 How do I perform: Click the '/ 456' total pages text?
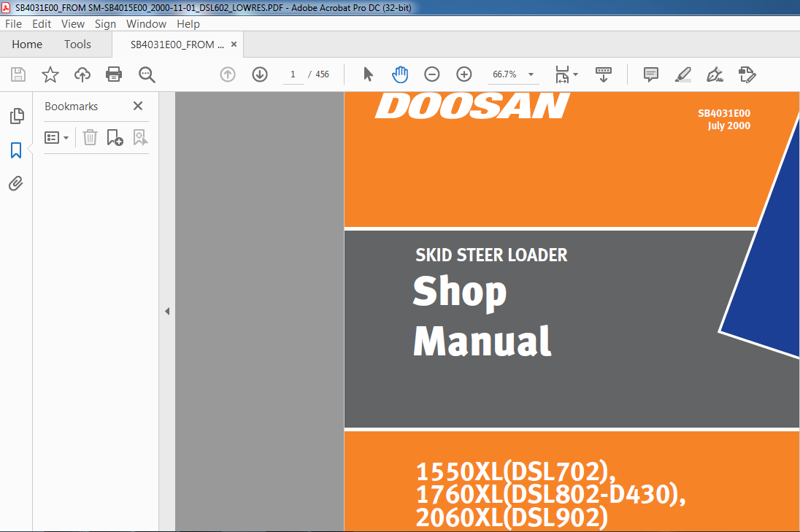pos(319,74)
